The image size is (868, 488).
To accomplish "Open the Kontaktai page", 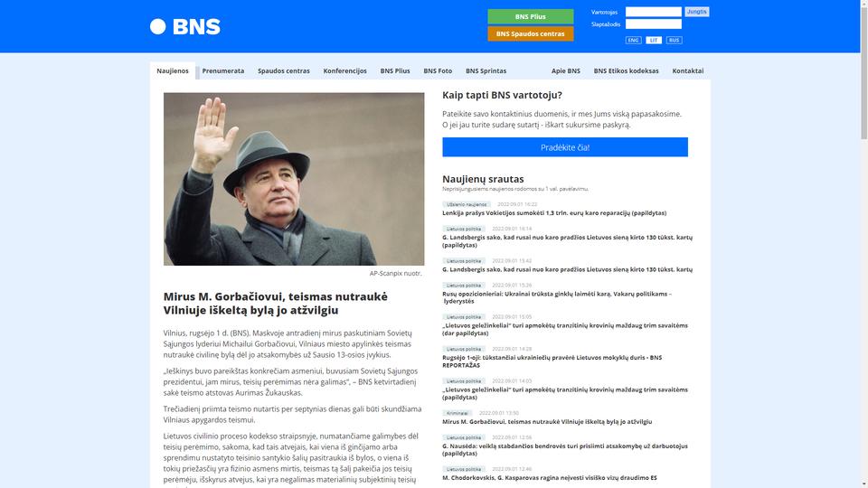I will [687, 70].
